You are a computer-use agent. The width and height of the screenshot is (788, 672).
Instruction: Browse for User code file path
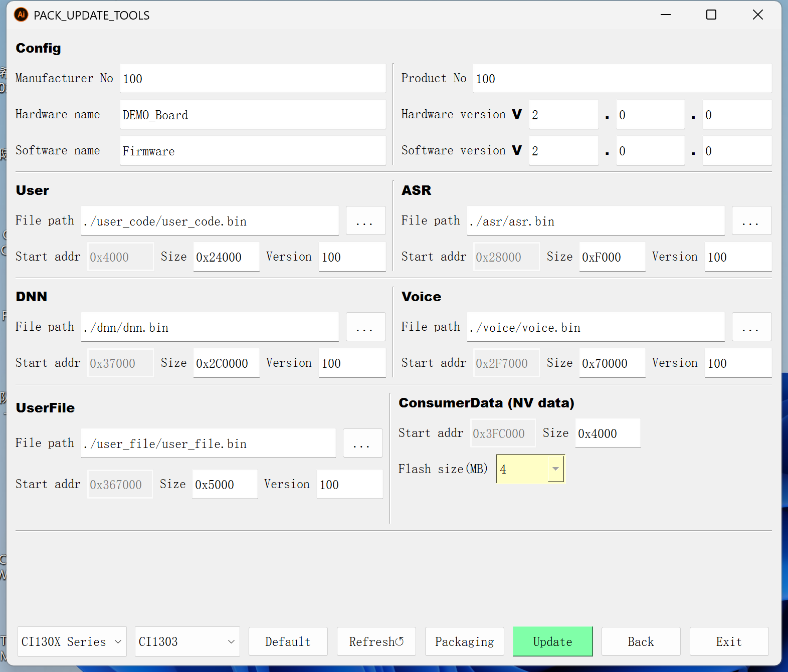pyautogui.click(x=365, y=221)
